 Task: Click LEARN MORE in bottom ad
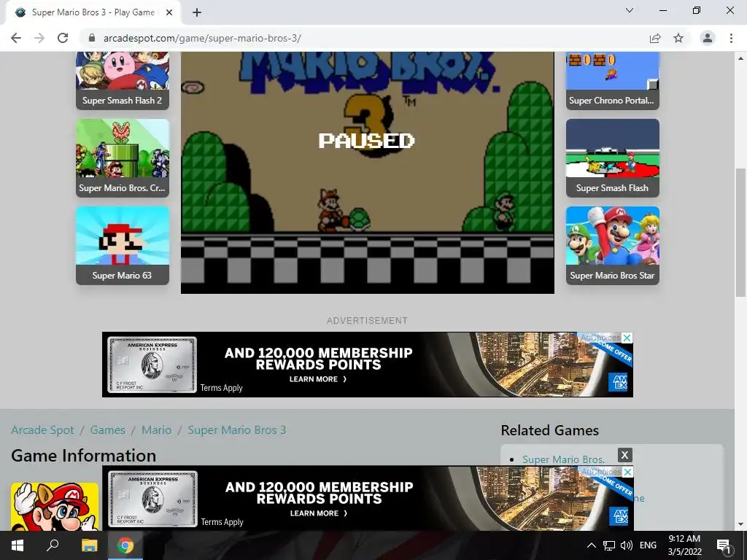click(x=320, y=513)
